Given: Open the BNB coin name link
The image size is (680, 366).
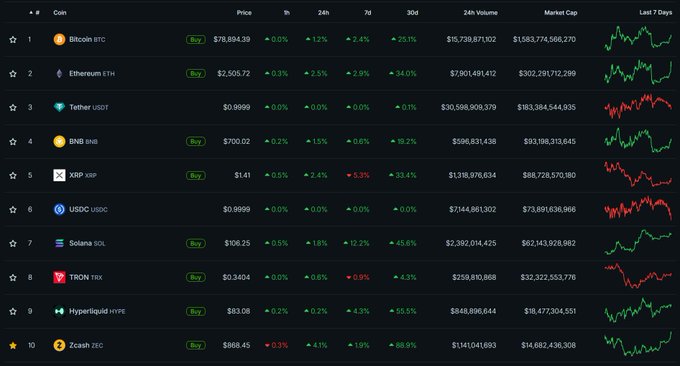Looking at the screenshot, I should [x=83, y=141].
